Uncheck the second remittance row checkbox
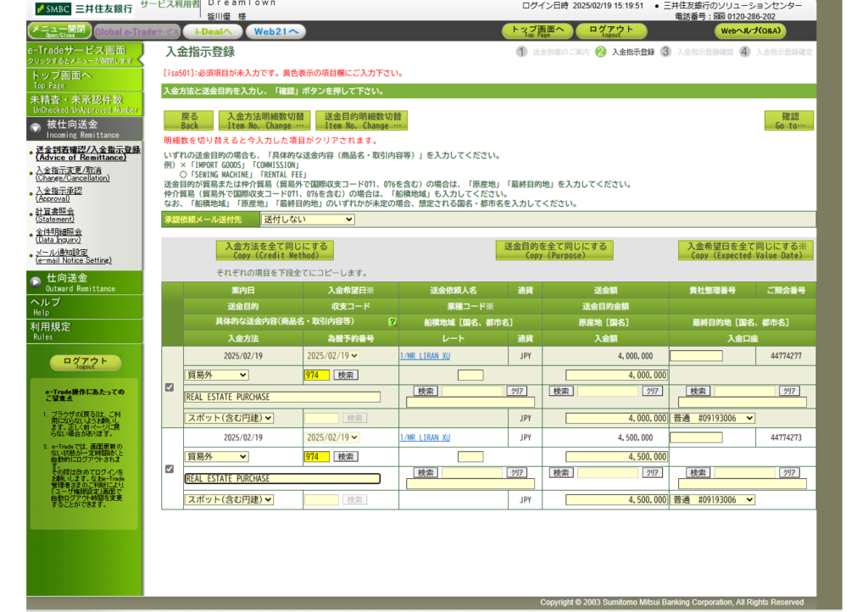This screenshot has height=612, width=868. pos(170,469)
